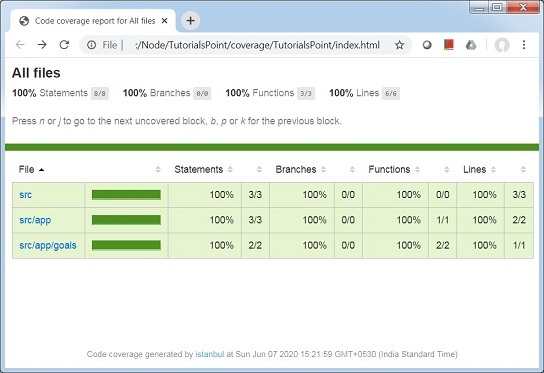Open the red book extension icon
Viewport: 544px width, 373px height.
[x=449, y=45]
